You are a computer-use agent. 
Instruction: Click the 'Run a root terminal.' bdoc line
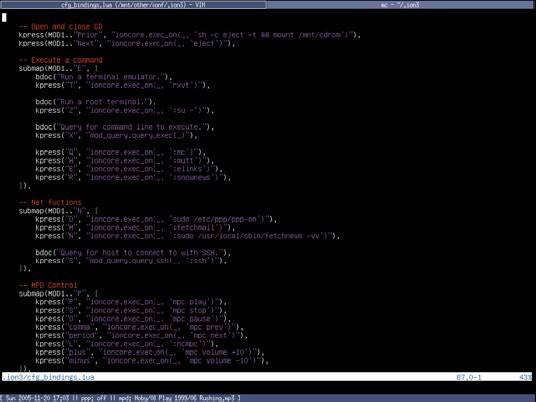96,102
